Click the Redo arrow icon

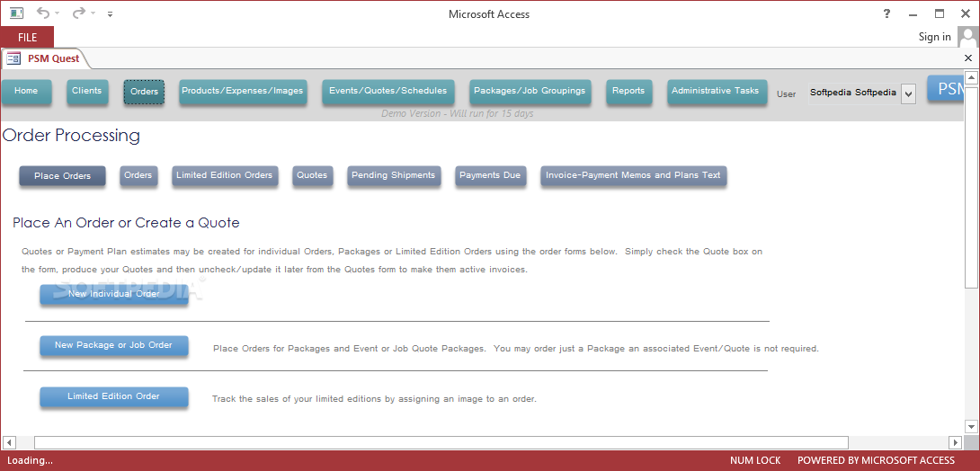79,13
